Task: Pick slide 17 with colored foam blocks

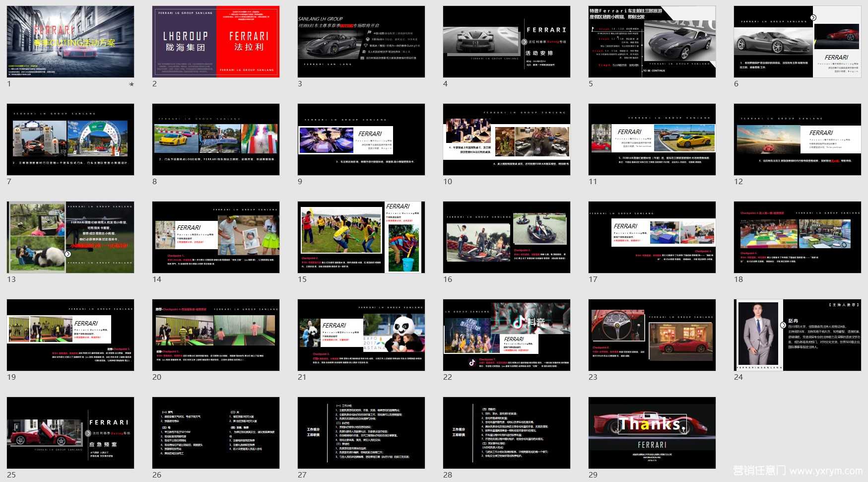Action: (x=652, y=237)
